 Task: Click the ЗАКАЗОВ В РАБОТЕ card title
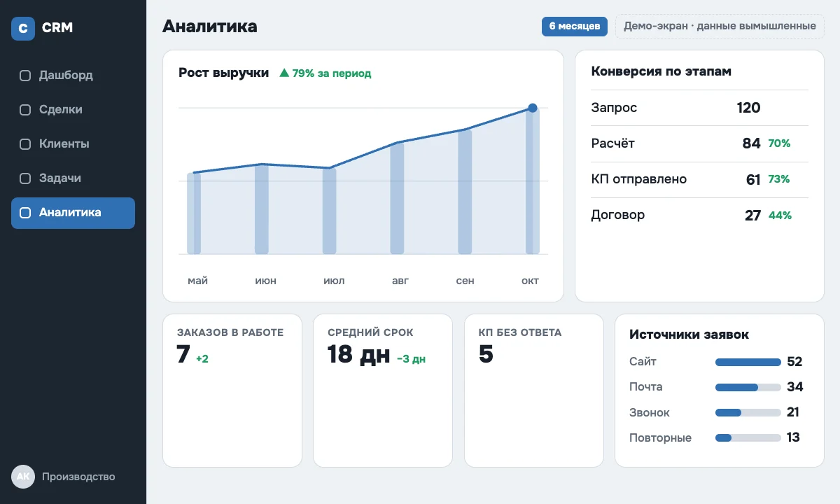pyautogui.click(x=230, y=332)
